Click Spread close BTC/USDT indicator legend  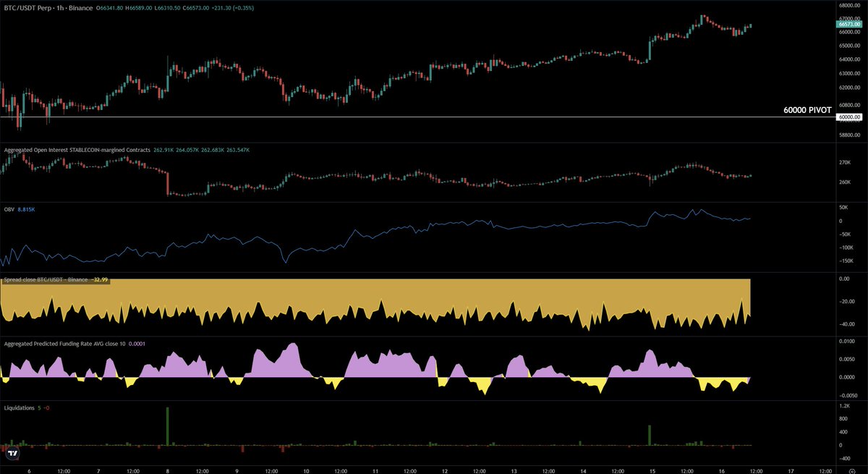[x=46, y=279]
